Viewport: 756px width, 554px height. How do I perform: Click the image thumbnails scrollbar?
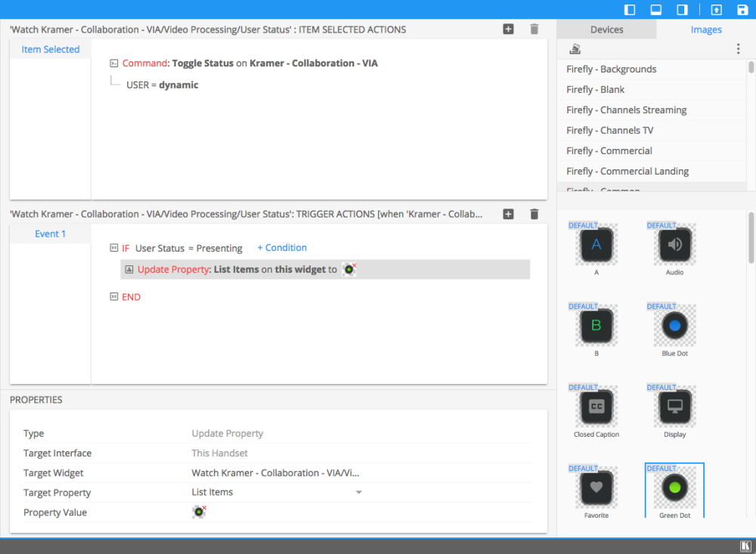click(x=751, y=237)
